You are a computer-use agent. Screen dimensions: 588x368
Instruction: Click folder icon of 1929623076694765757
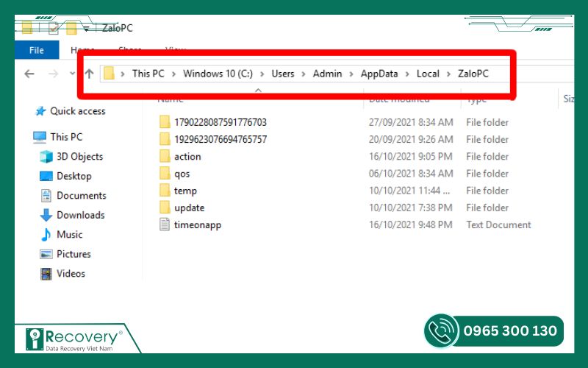pyautogui.click(x=165, y=139)
